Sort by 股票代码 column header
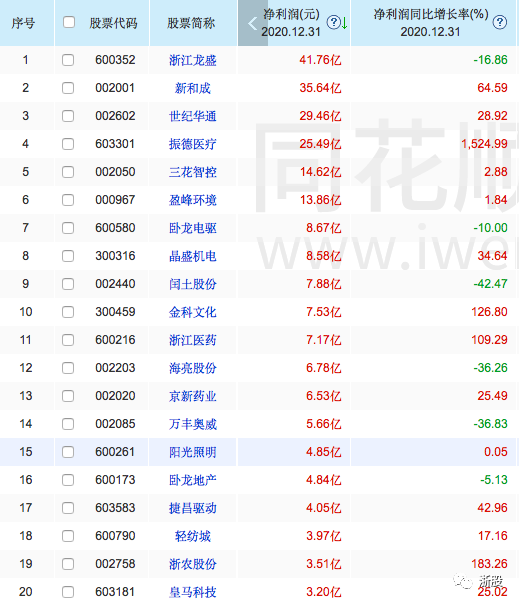The width and height of the screenshot is (519, 604). click(113, 23)
